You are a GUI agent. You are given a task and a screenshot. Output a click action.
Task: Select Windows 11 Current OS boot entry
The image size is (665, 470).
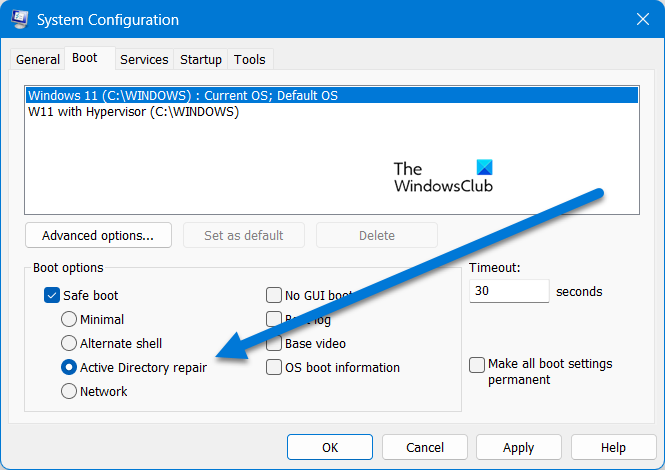tap(332, 95)
